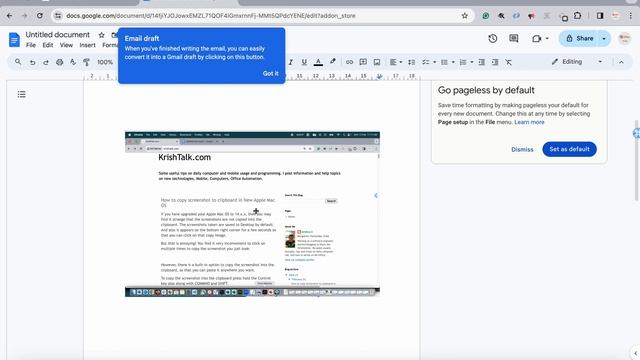Bookmark this page with the star
Viewport: 640px width, 360px height.
(464, 16)
